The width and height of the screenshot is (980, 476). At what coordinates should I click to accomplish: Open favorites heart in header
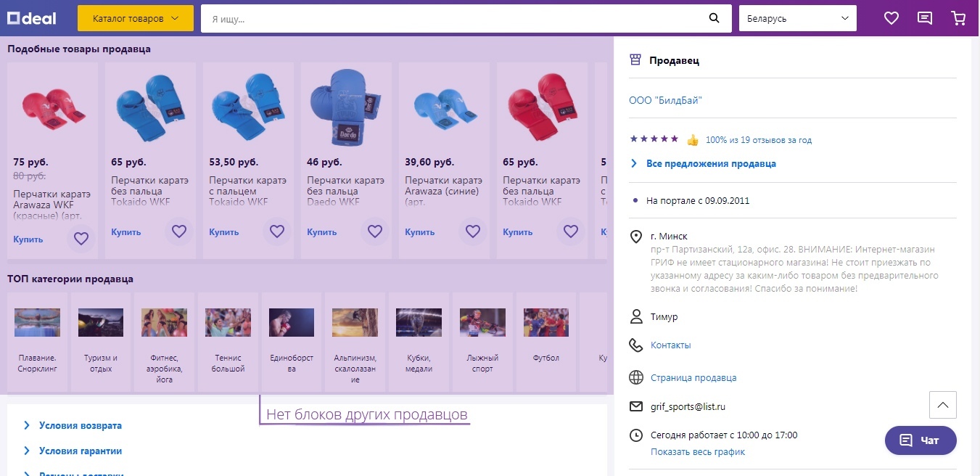[x=892, y=18]
